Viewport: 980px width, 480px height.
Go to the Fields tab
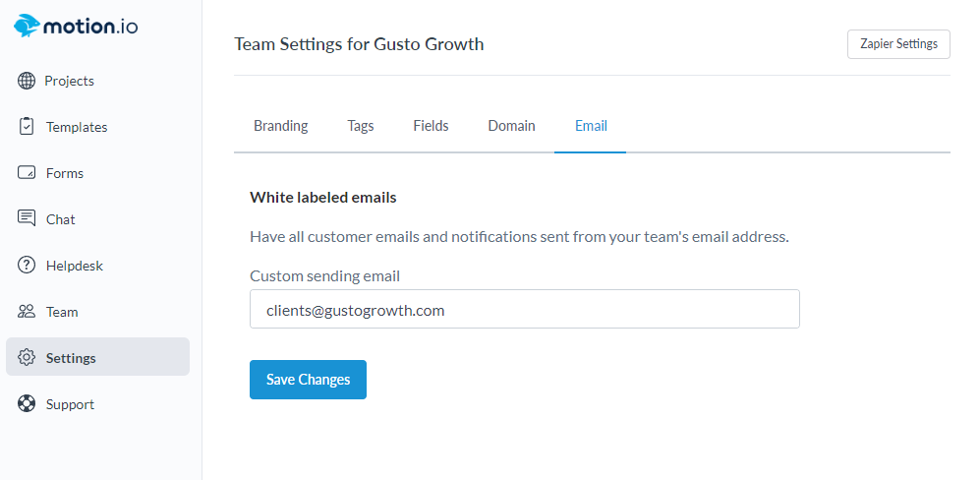pos(431,126)
